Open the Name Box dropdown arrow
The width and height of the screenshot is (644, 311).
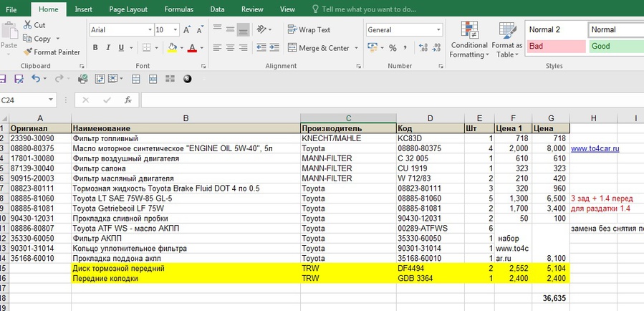[x=52, y=100]
